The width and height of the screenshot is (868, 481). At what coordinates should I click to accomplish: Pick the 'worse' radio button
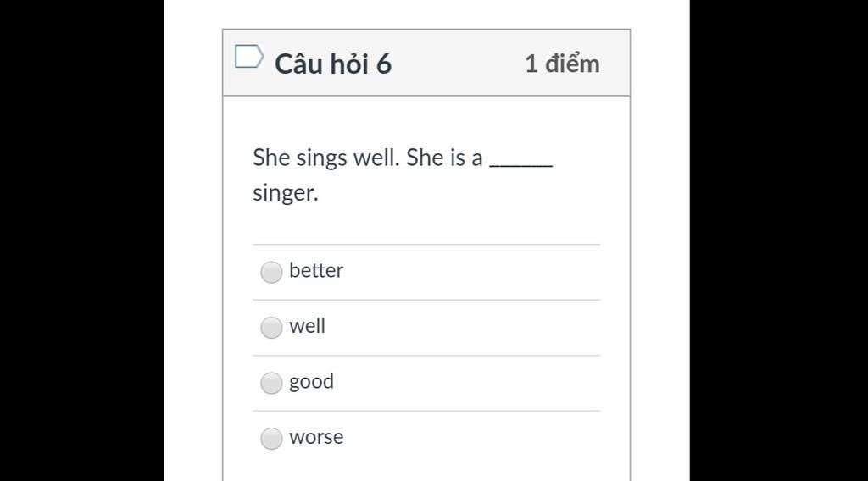tap(271, 439)
